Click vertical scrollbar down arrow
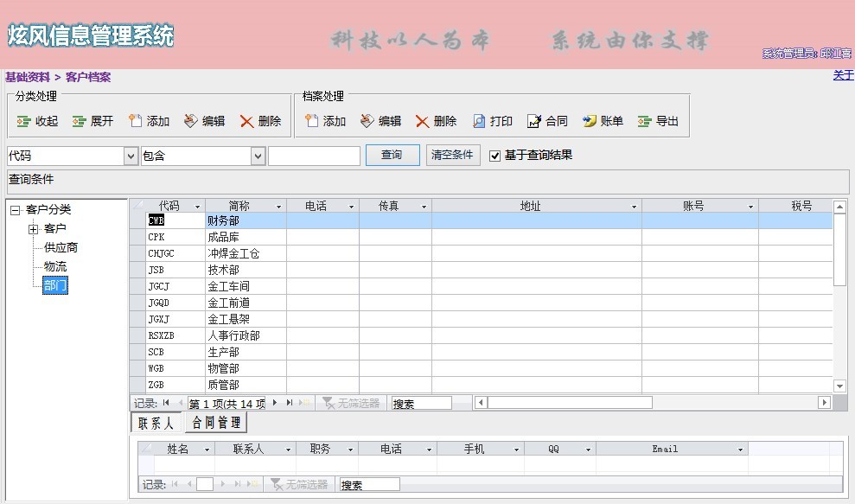The width and height of the screenshot is (855, 504). [x=839, y=386]
